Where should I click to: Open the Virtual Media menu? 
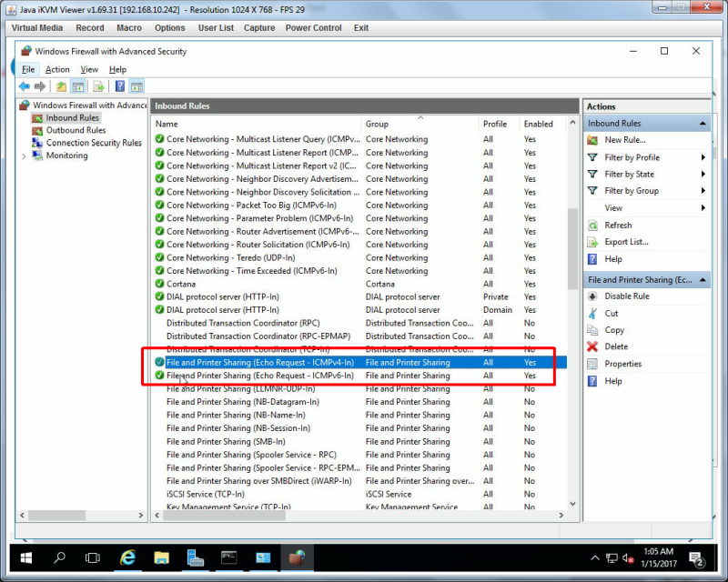click(37, 28)
